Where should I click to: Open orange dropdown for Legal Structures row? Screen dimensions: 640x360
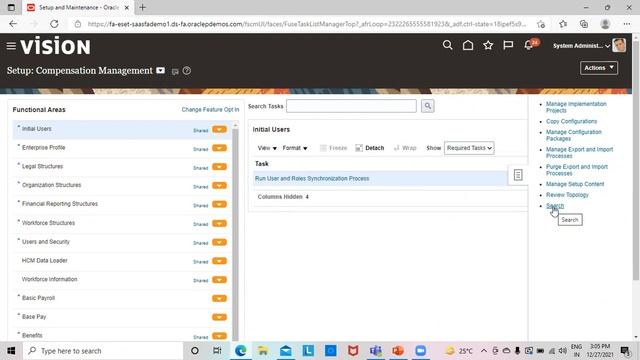(x=219, y=167)
